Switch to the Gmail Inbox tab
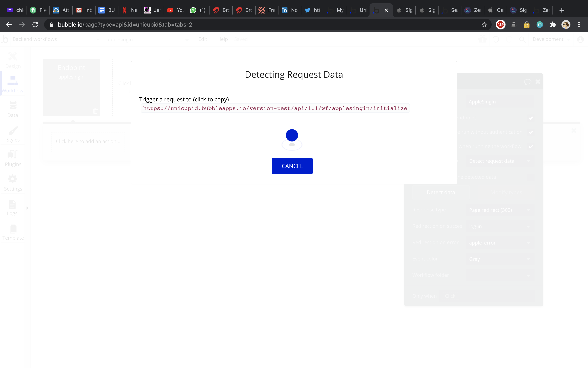The height and width of the screenshot is (368, 588). click(84, 10)
